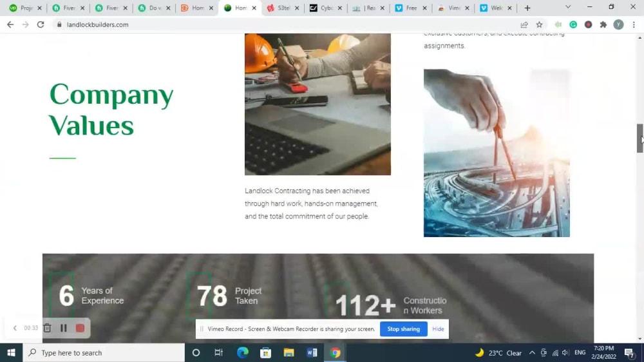Viewport: 644px width, 362px height.
Task: Close the active Home tab
Action: click(254, 8)
